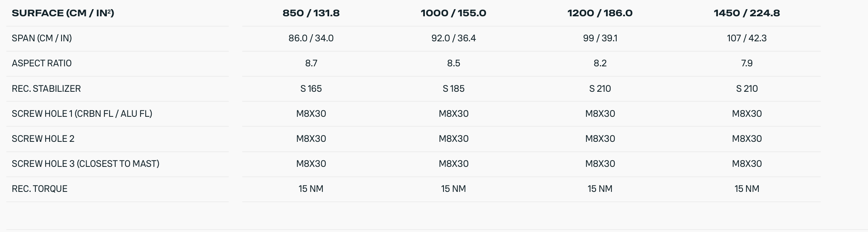
Task: Select the 107 / 42.3 span value
Action: tap(746, 38)
